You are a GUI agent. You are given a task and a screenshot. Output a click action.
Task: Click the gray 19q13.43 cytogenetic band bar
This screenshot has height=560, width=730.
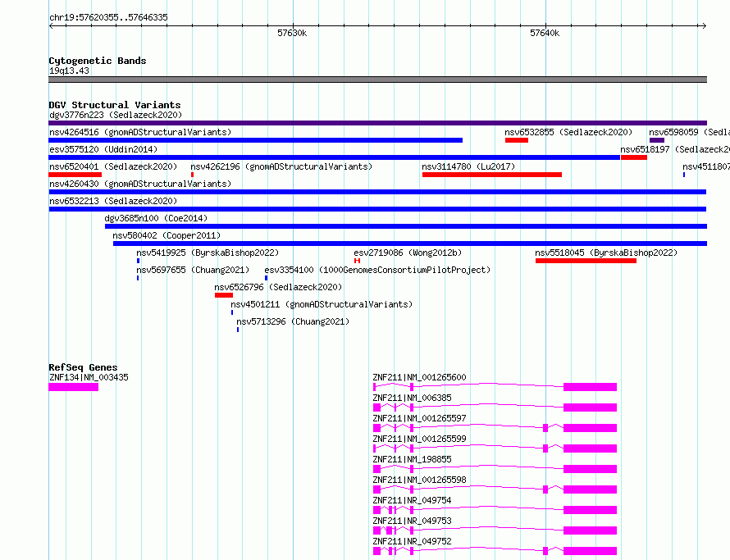coord(377,80)
